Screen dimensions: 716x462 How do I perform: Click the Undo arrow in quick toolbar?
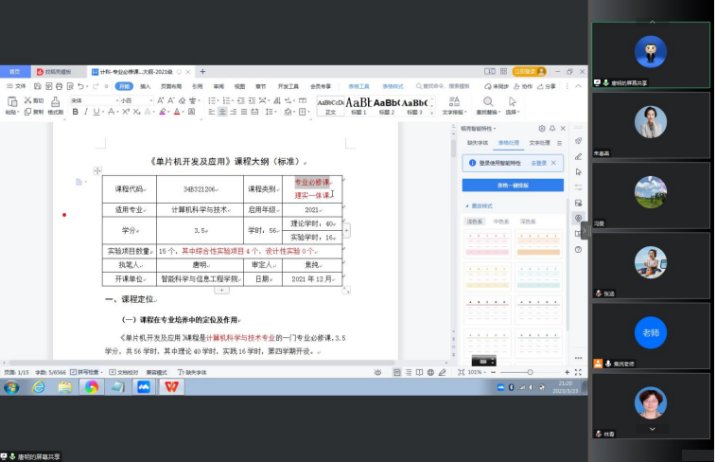coord(78,87)
